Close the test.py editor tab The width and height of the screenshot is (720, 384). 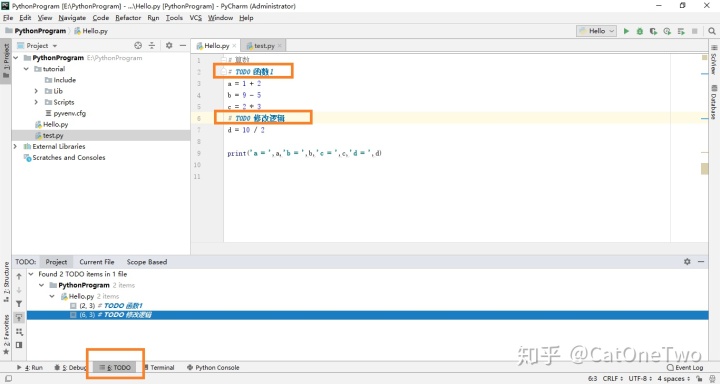click(279, 46)
